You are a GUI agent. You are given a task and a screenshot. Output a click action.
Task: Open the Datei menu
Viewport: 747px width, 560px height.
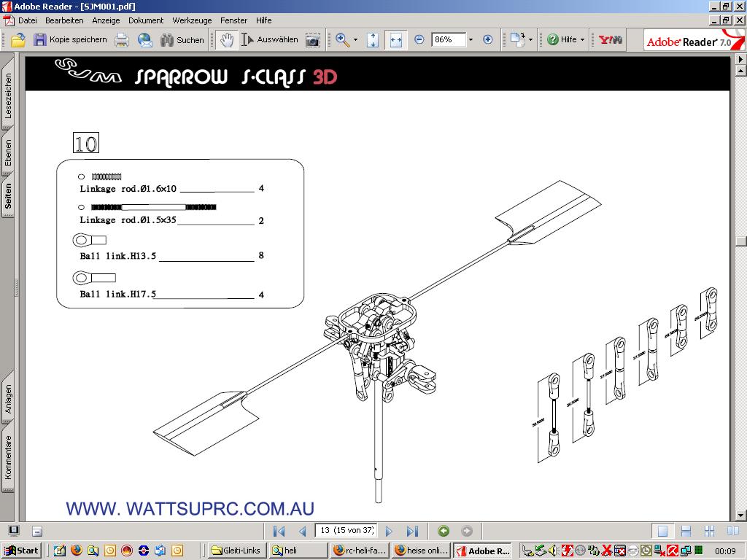pyautogui.click(x=27, y=20)
